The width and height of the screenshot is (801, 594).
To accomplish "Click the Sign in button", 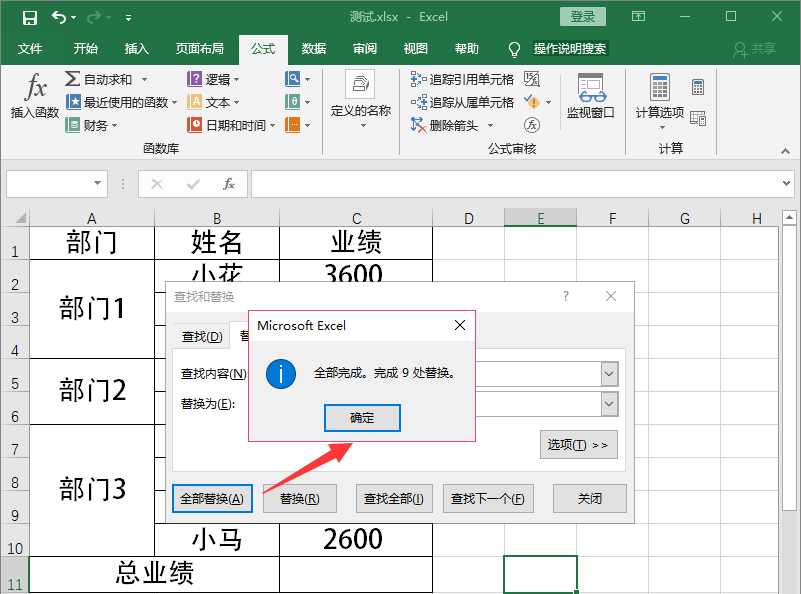I will [x=583, y=17].
